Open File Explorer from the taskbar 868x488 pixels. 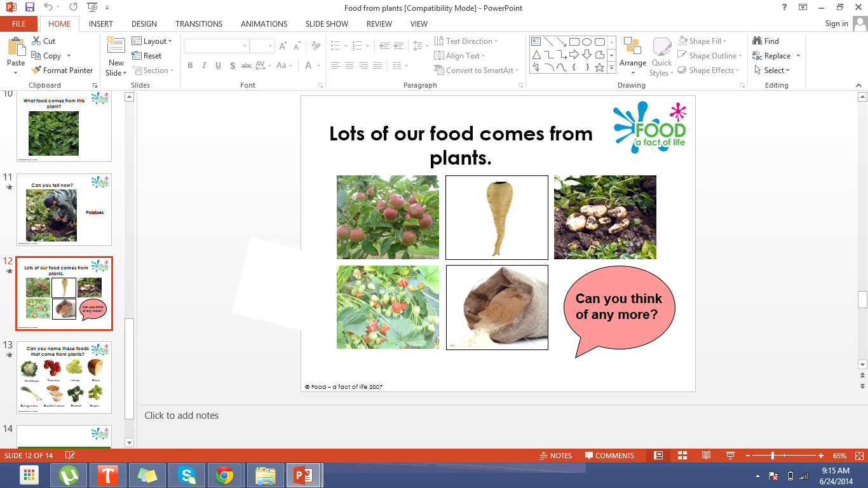coord(264,475)
